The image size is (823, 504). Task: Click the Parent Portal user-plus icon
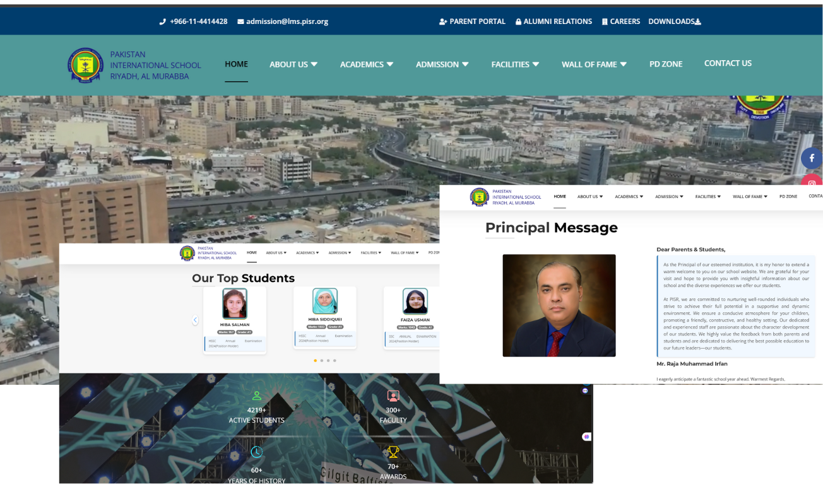click(443, 21)
